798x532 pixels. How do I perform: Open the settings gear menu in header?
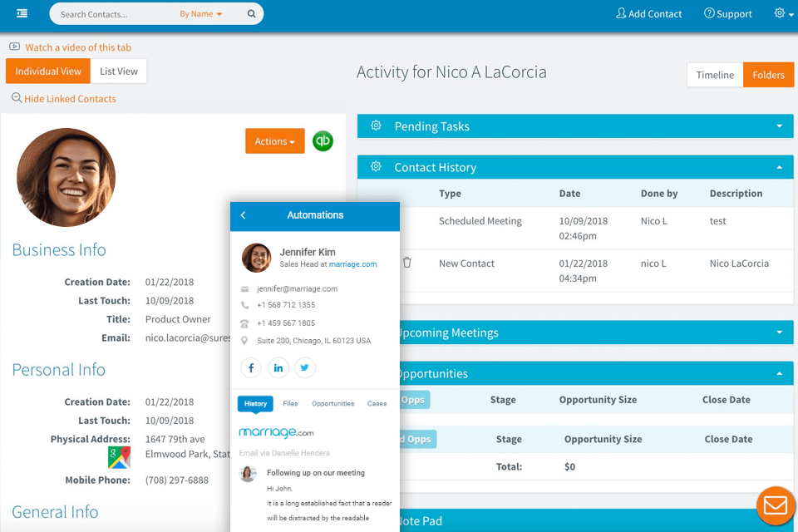click(x=783, y=13)
